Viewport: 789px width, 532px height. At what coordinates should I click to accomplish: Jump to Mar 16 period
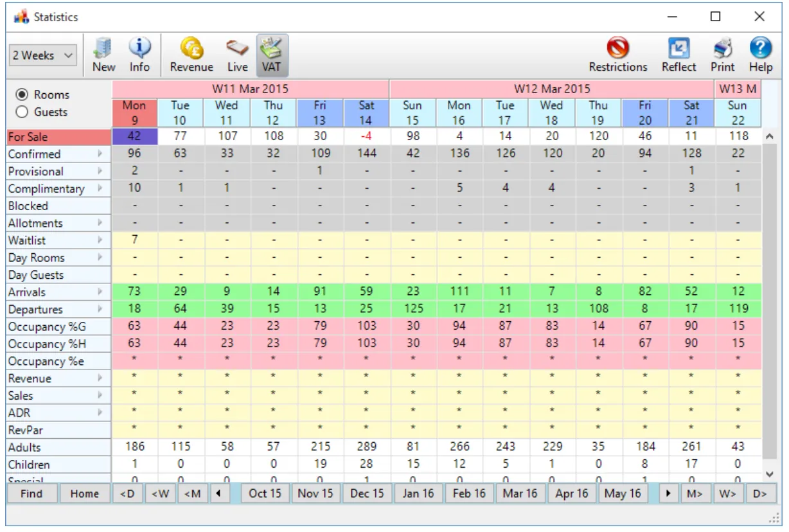(520, 493)
